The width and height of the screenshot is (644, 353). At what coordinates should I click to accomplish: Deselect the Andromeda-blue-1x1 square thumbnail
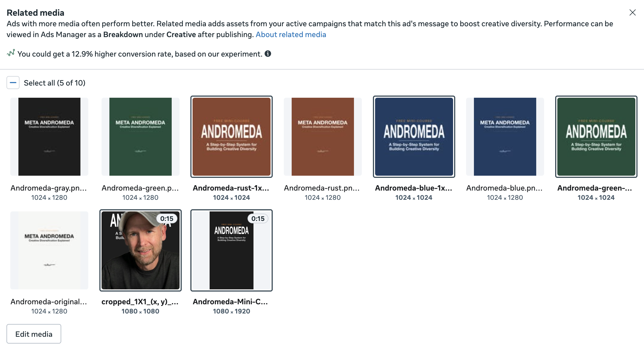(x=414, y=137)
